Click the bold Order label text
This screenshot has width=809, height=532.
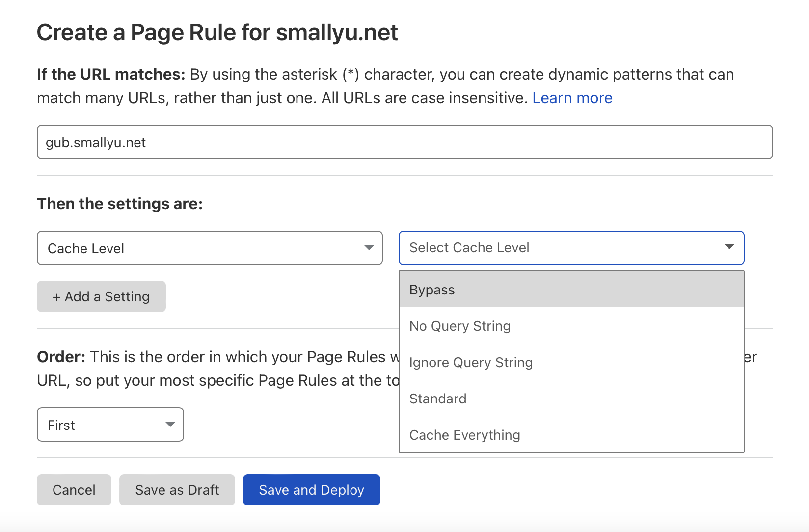tap(61, 357)
